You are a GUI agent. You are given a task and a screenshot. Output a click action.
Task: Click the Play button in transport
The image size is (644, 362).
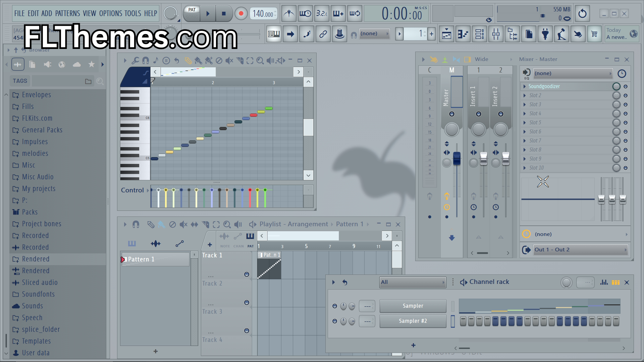208,14
